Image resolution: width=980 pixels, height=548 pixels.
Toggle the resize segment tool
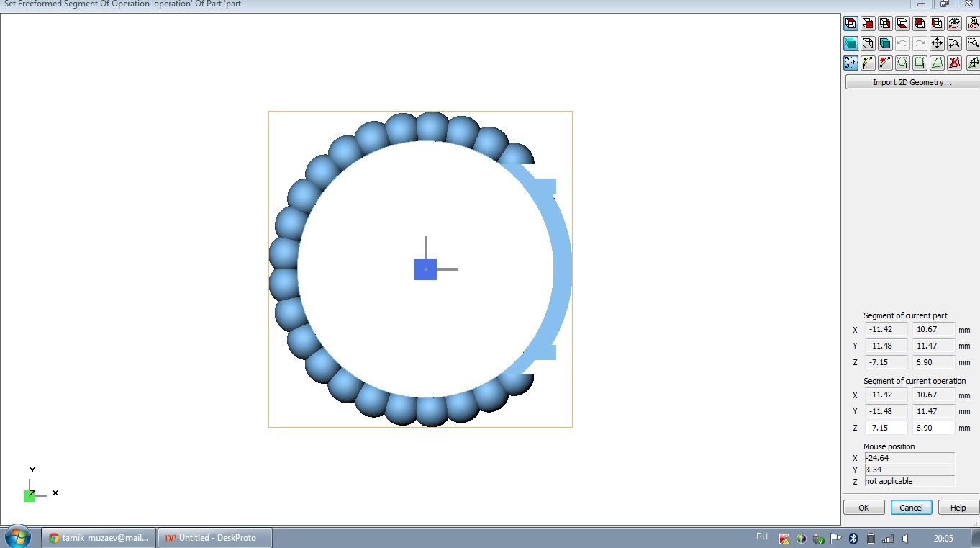coord(850,63)
